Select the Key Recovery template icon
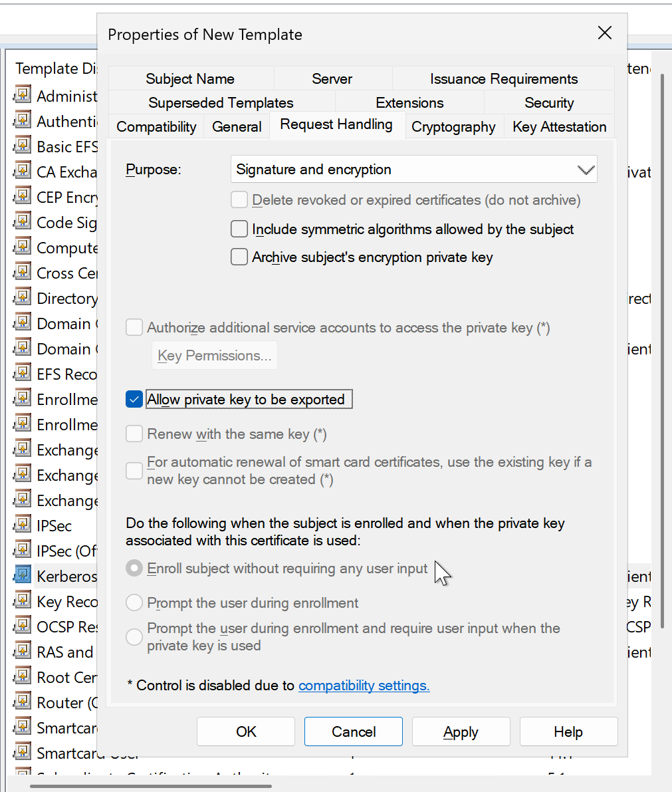The height and width of the screenshot is (792, 672). [x=23, y=600]
